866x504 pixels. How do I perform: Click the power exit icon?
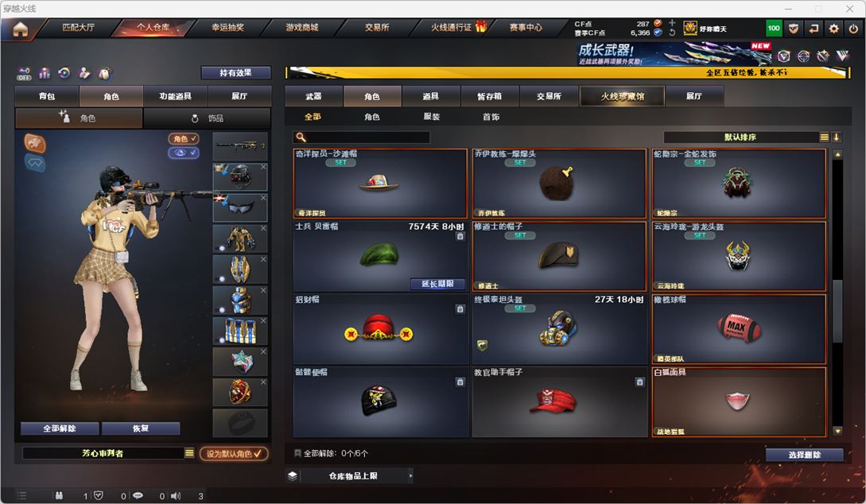click(853, 29)
